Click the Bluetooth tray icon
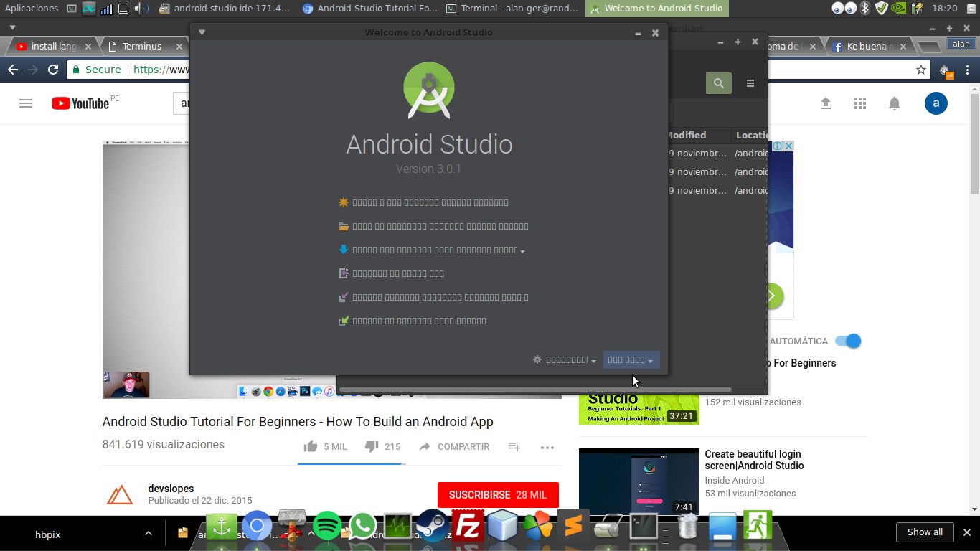Screen dimensions: 980x551 [865, 9]
